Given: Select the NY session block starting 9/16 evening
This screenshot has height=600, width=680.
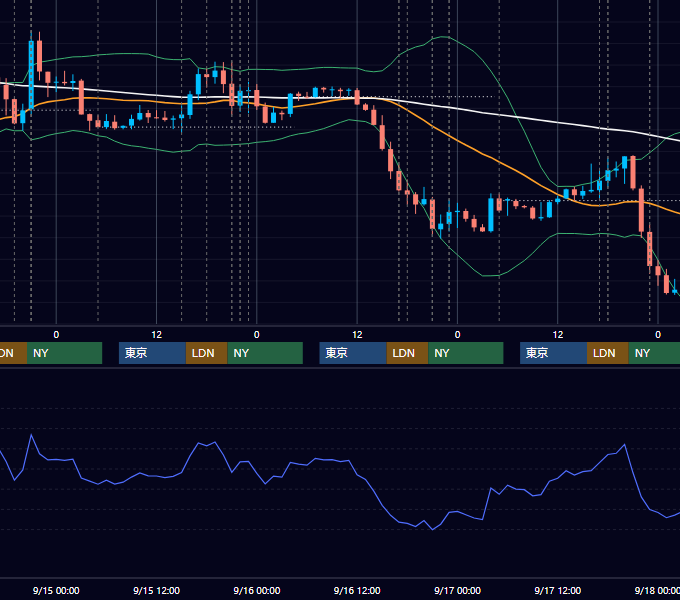Looking at the screenshot, I should 466,353.
